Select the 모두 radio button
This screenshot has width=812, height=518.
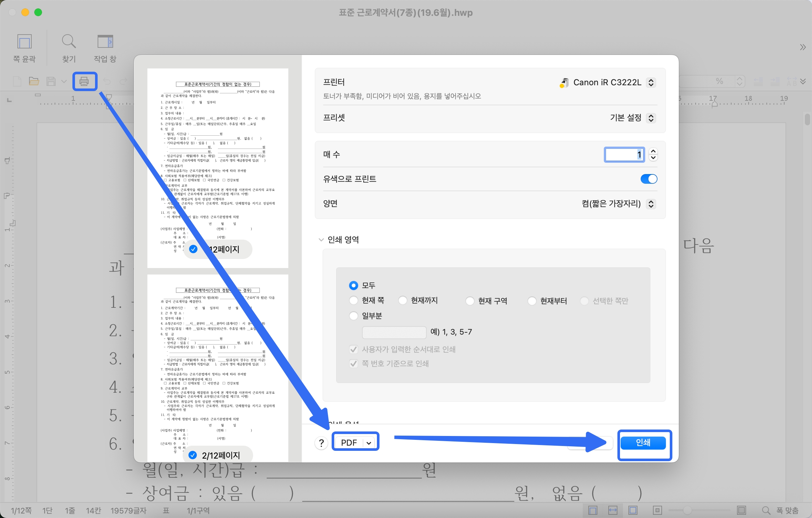pos(353,285)
